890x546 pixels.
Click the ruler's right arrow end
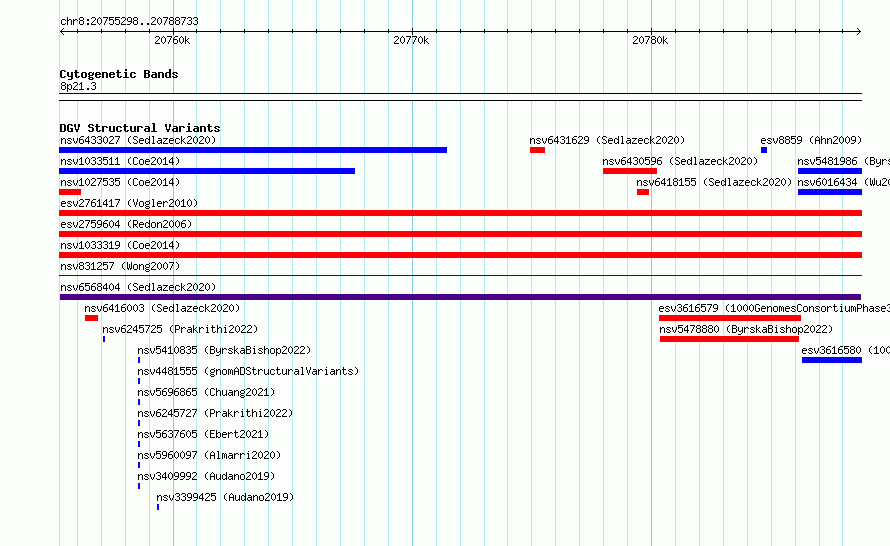(x=859, y=31)
